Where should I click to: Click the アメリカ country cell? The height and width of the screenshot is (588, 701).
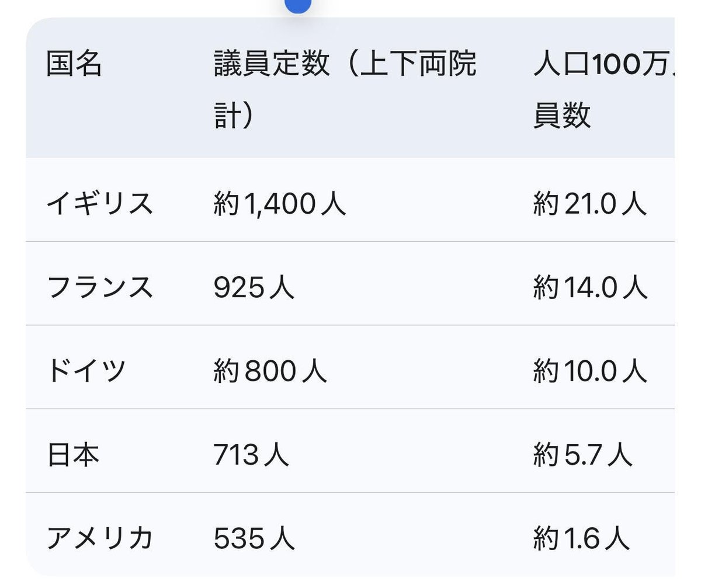click(99, 538)
